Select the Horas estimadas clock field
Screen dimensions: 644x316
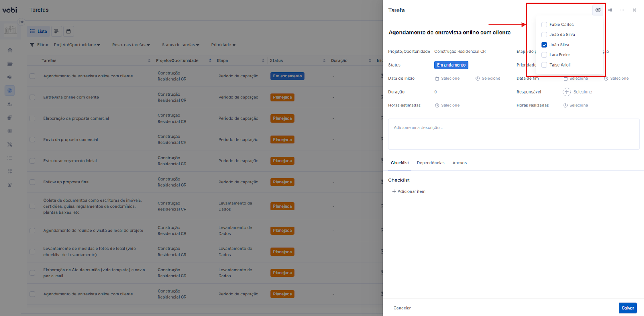pyautogui.click(x=447, y=106)
